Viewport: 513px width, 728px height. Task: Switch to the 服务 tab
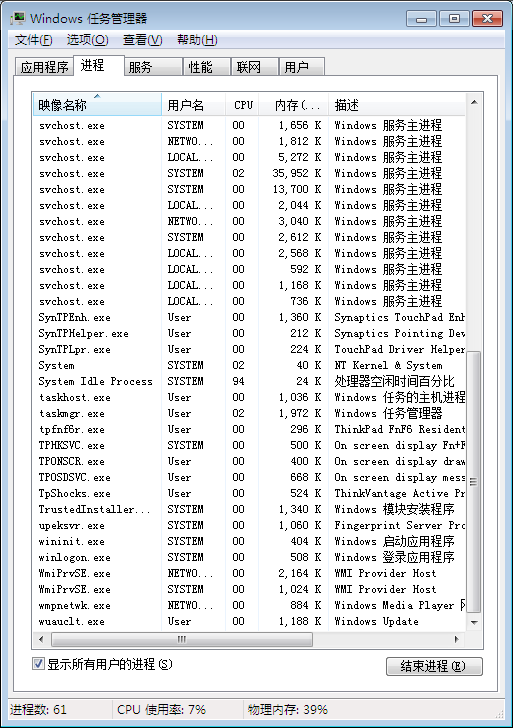(x=153, y=67)
